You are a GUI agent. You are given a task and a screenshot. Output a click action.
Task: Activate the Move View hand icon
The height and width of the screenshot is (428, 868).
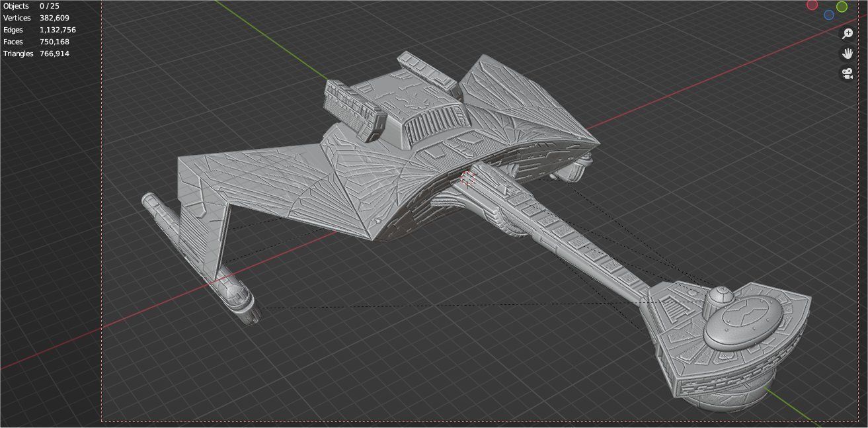point(848,54)
